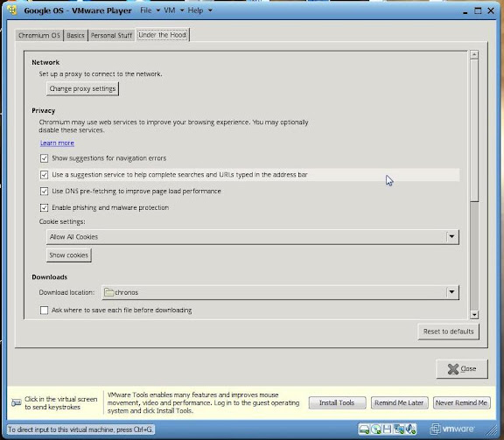The image size is (504, 440).
Task: Click the Network section heading
Action: pos(45,62)
